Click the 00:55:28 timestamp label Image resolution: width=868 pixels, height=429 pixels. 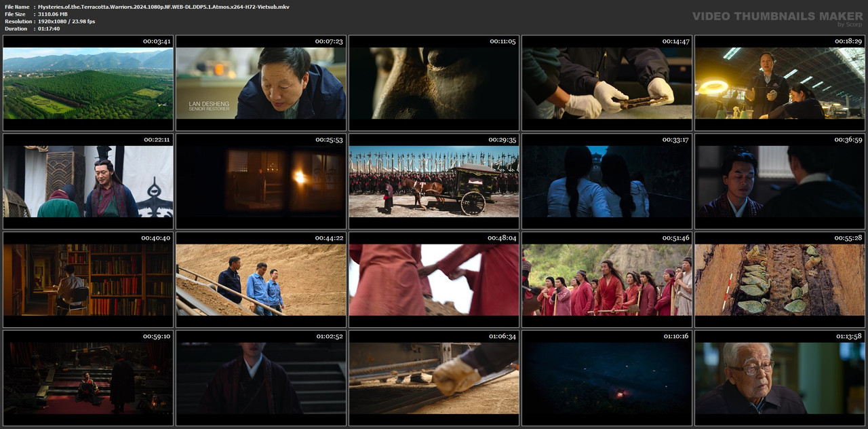pos(848,238)
